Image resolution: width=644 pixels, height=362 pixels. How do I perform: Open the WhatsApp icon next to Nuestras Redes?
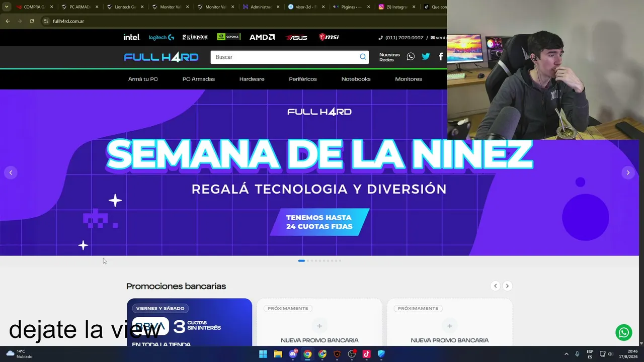pyautogui.click(x=411, y=57)
